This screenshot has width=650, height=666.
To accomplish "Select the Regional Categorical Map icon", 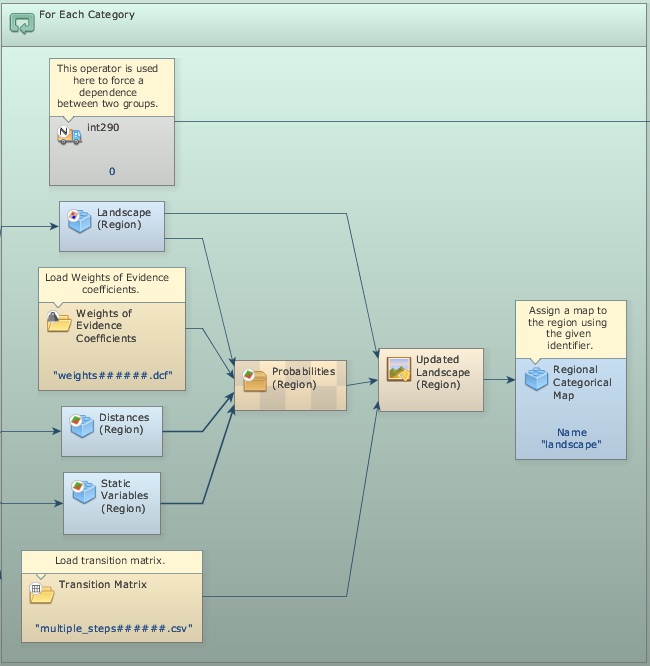I will coord(536,379).
